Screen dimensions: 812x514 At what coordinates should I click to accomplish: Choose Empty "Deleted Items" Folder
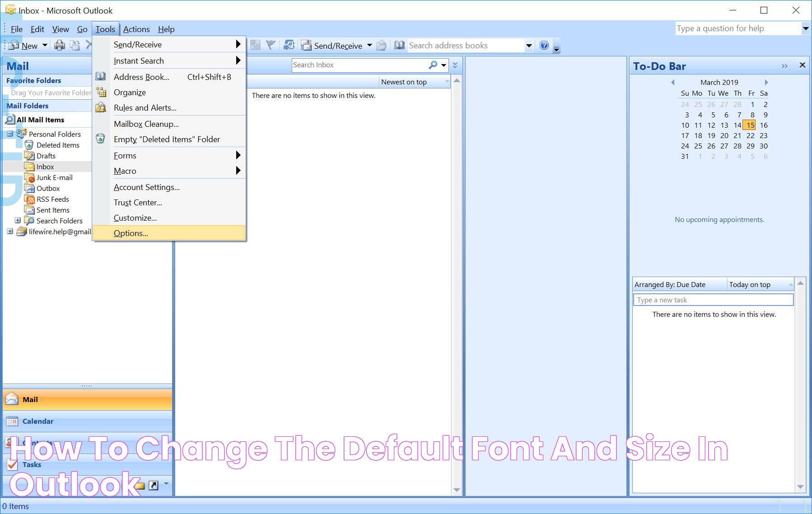pos(169,139)
